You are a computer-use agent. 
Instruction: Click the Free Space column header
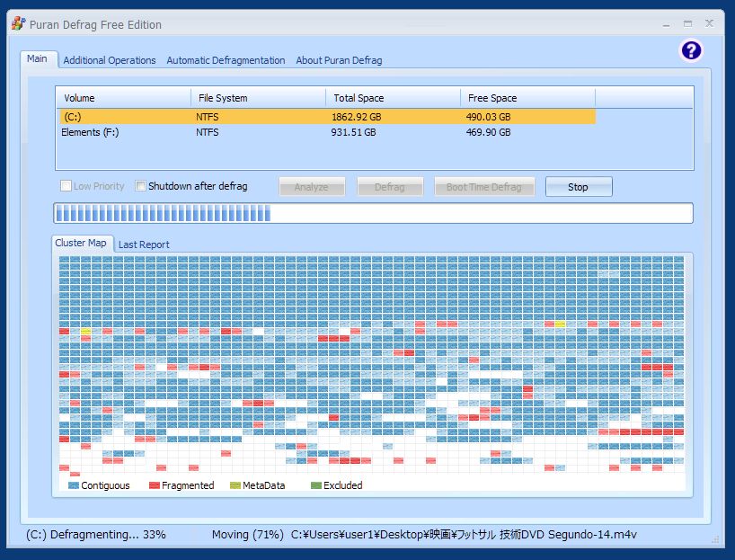(527, 98)
